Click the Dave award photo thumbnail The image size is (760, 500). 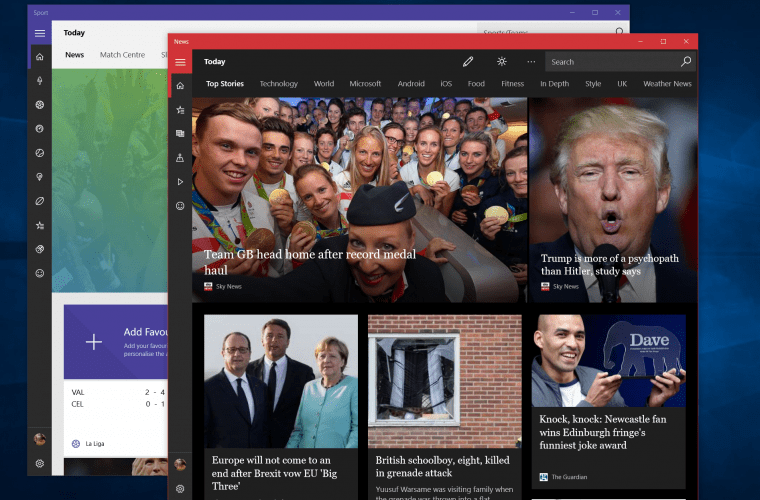(609, 361)
